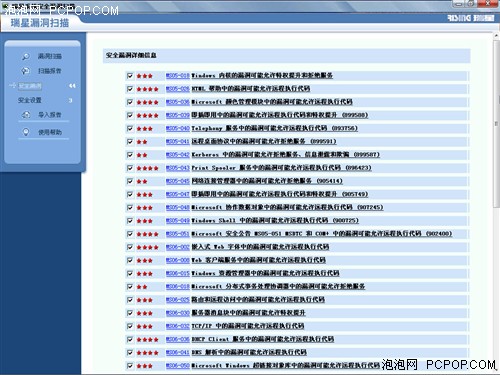The height and width of the screenshot is (375, 500).
Task: Click the 扫描报告 report icon in sidebar
Action: [x=26, y=71]
